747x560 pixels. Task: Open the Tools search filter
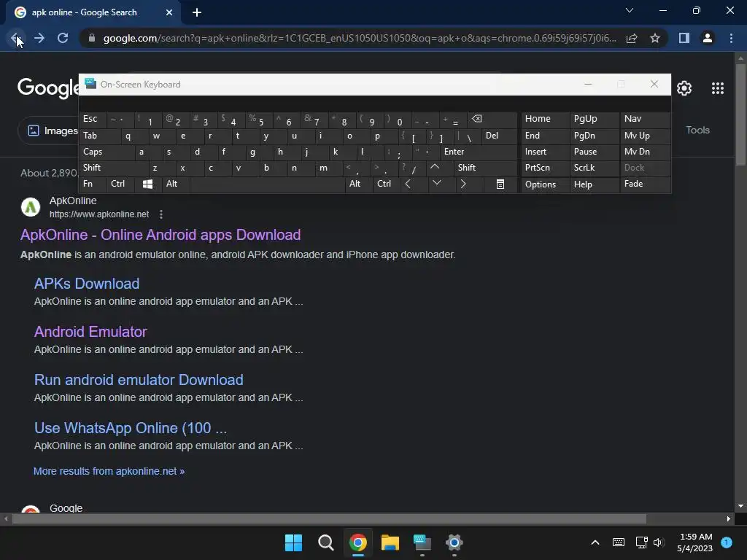[x=697, y=130]
